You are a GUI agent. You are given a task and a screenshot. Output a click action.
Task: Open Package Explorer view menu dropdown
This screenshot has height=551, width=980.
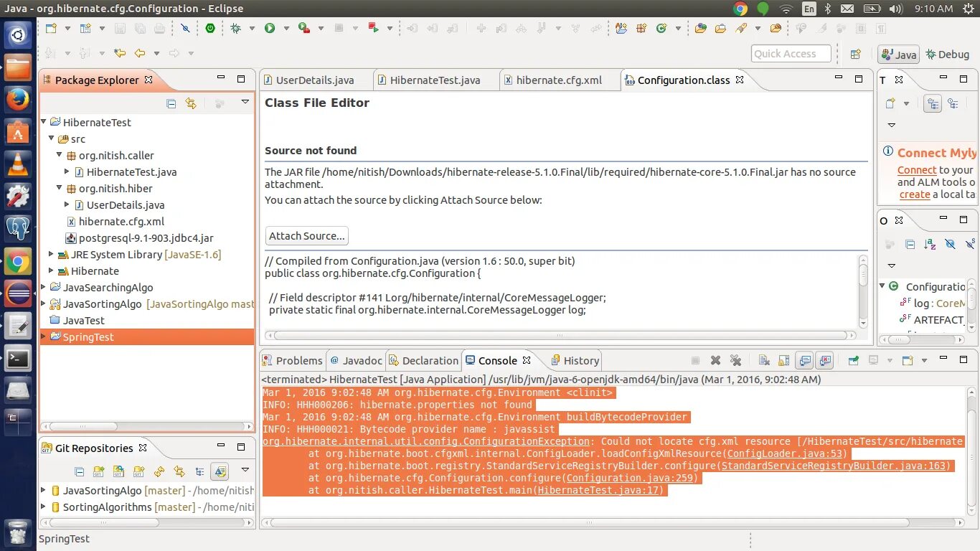[x=245, y=103]
